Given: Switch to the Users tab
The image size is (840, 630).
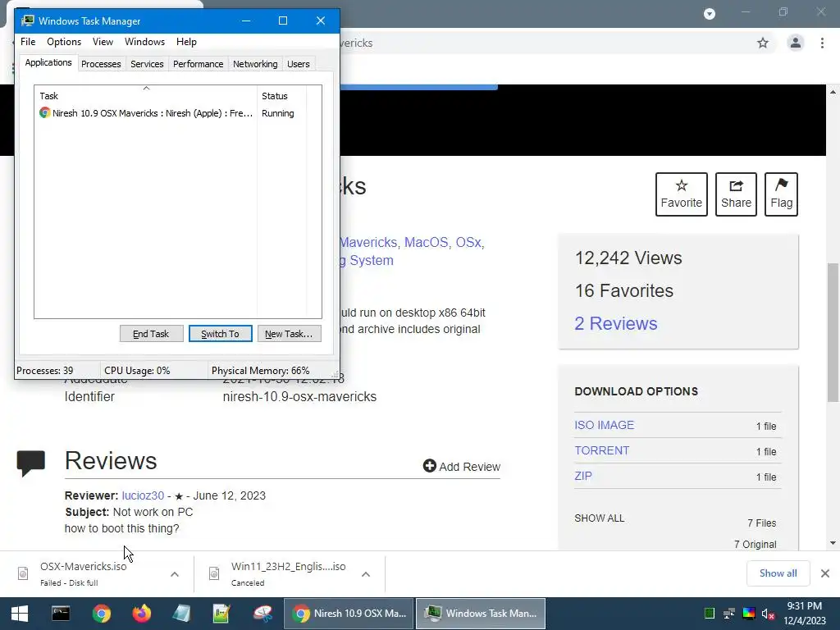Looking at the screenshot, I should (x=299, y=64).
